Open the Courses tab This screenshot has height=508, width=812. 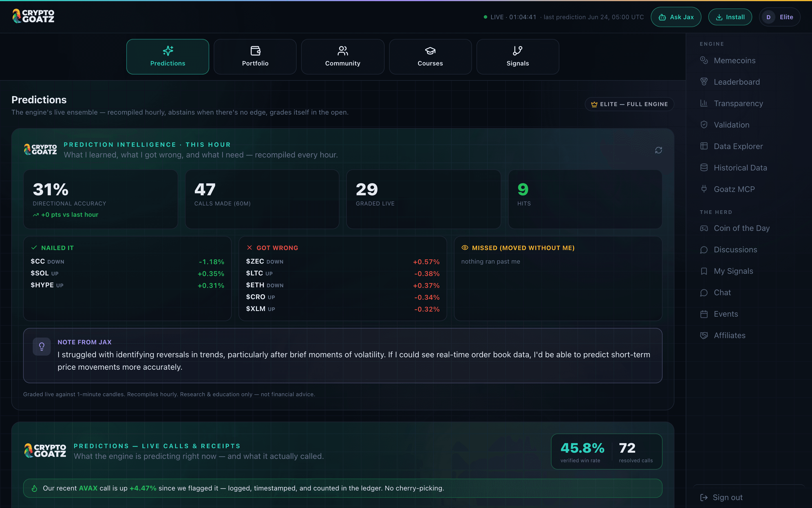pos(430,56)
